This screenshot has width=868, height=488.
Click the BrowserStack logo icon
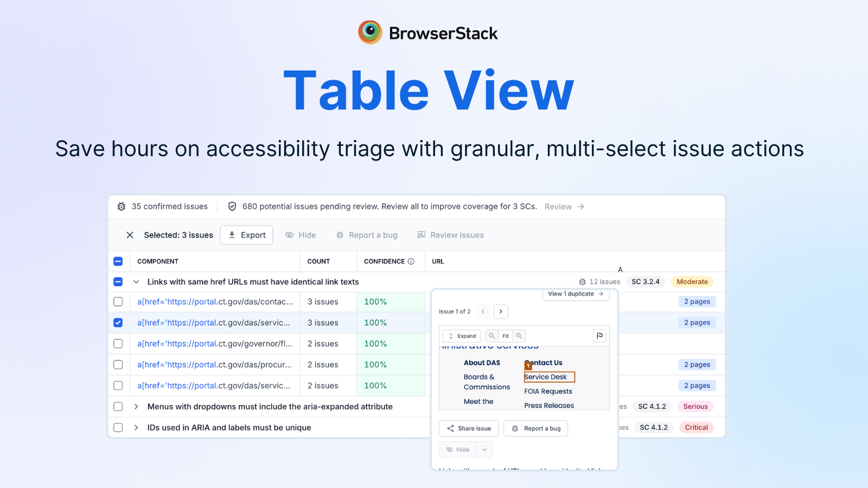pyautogui.click(x=370, y=33)
